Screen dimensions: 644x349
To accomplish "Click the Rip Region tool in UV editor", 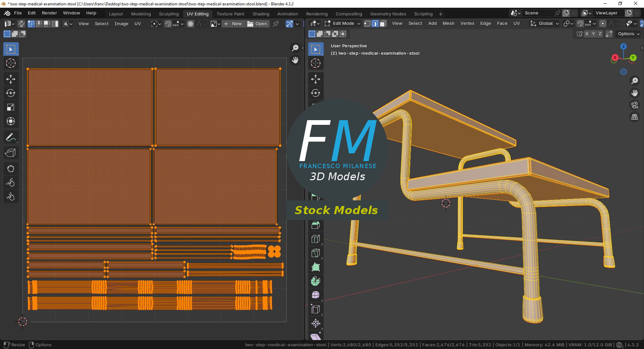I will (x=10, y=153).
